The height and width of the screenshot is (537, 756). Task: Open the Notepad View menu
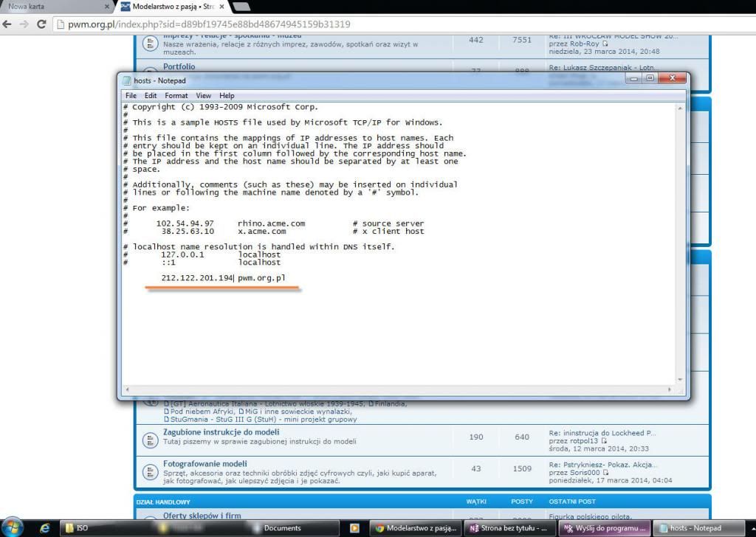click(203, 96)
